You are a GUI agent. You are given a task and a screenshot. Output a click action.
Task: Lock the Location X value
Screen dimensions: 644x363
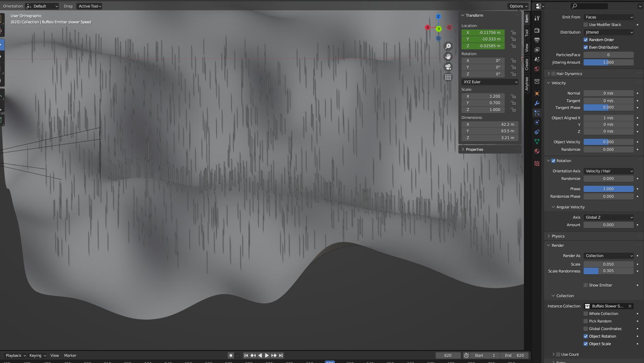513,33
